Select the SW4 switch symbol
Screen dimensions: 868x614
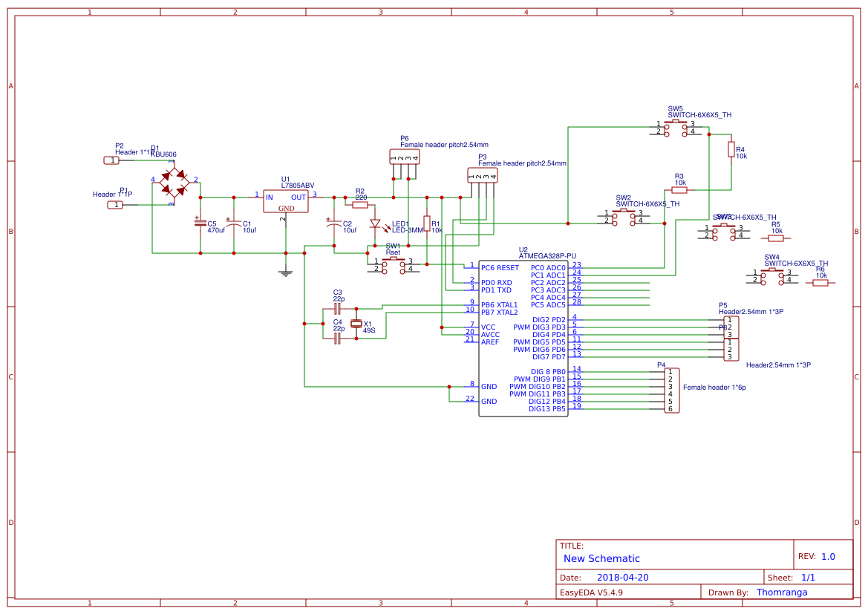pyautogui.click(x=772, y=276)
